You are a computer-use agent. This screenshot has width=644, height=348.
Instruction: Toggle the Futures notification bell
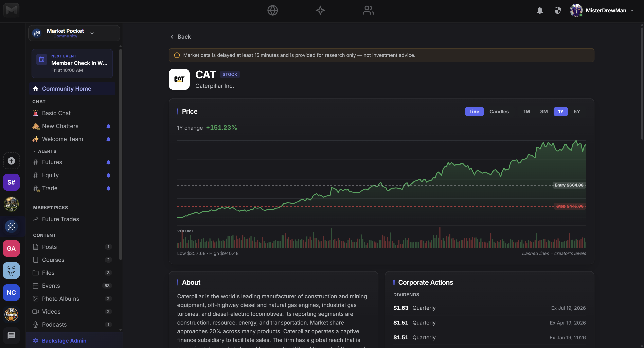click(108, 162)
